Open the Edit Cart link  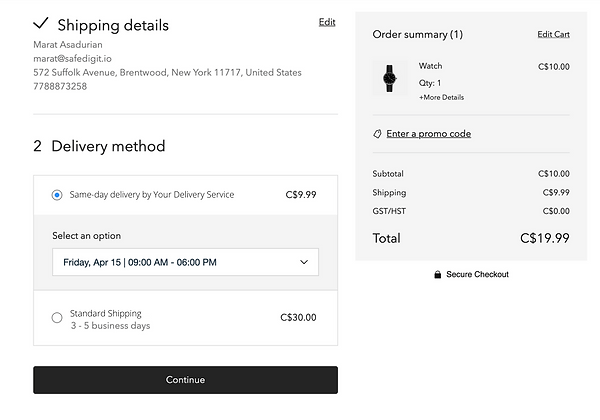click(x=553, y=34)
